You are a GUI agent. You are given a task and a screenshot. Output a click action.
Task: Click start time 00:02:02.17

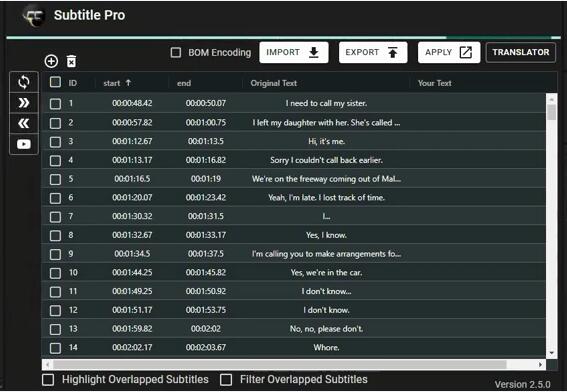click(132, 348)
